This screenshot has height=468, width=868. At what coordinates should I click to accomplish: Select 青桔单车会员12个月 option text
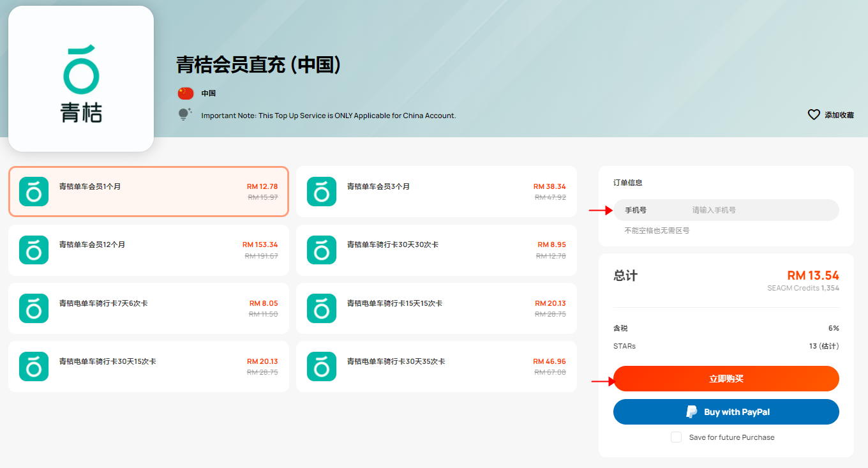point(92,245)
